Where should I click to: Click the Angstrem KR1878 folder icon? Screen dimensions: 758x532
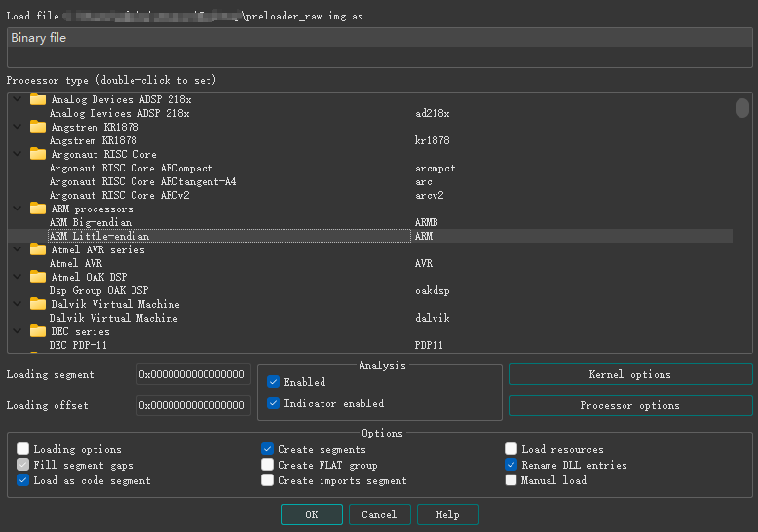point(38,127)
